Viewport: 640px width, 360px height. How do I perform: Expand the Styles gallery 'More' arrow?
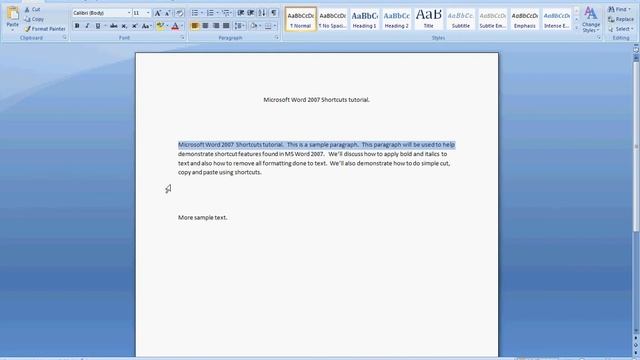[576, 28]
